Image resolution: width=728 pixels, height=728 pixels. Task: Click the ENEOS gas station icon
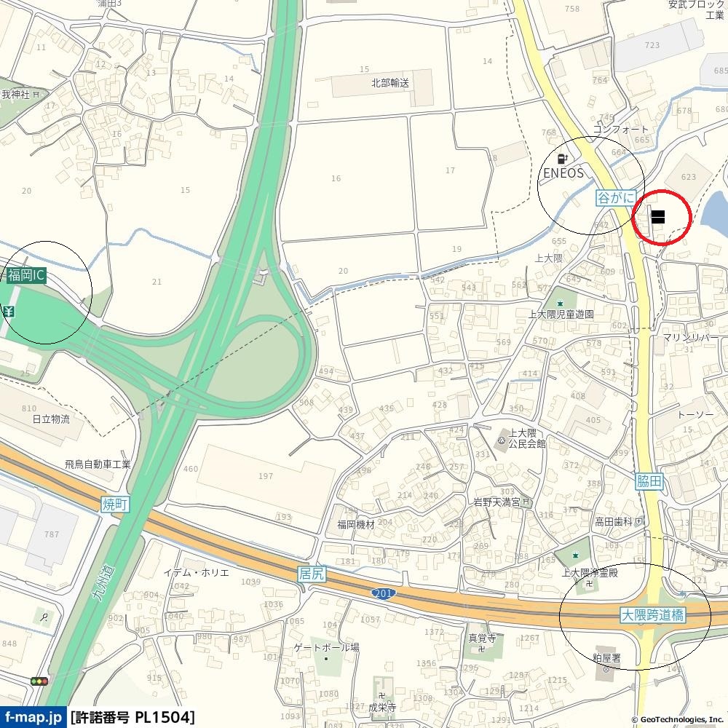[x=563, y=159]
